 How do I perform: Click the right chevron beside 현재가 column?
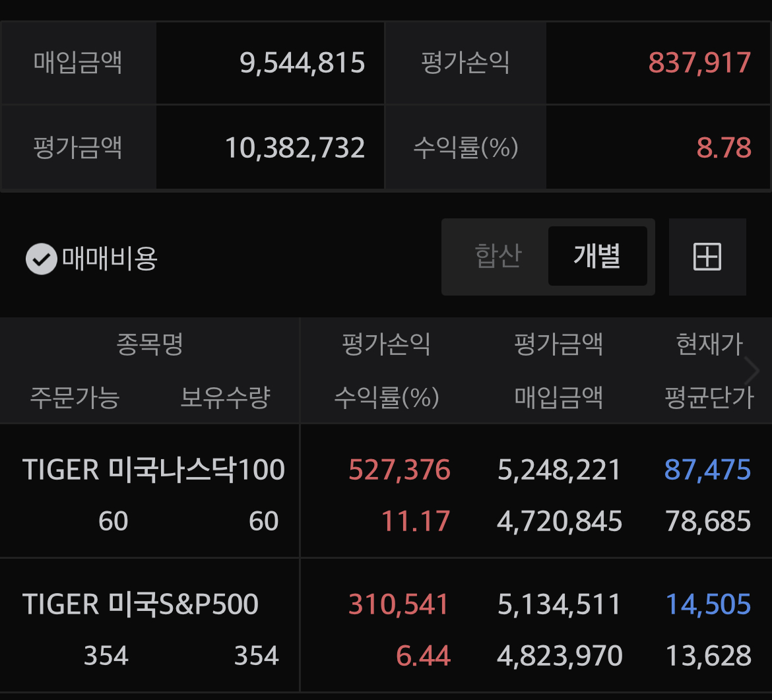pyautogui.click(x=752, y=371)
